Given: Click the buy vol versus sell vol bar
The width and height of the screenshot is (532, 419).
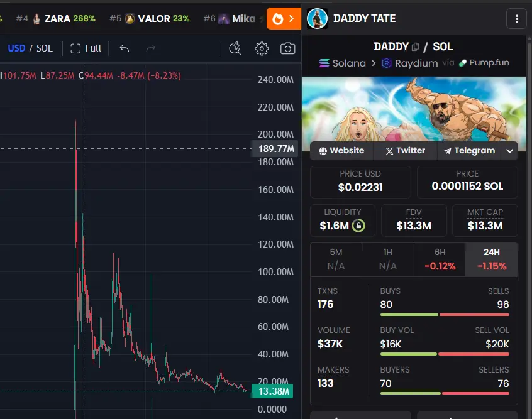Looking at the screenshot, I should tap(445, 354).
